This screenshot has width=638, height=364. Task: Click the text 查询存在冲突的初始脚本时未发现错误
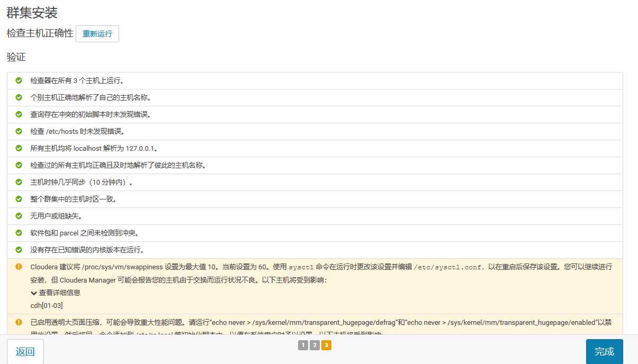click(91, 115)
